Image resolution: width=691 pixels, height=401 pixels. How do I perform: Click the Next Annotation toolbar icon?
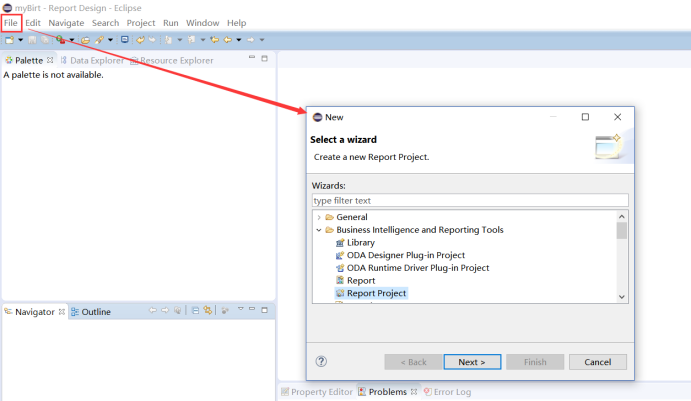tap(168, 40)
